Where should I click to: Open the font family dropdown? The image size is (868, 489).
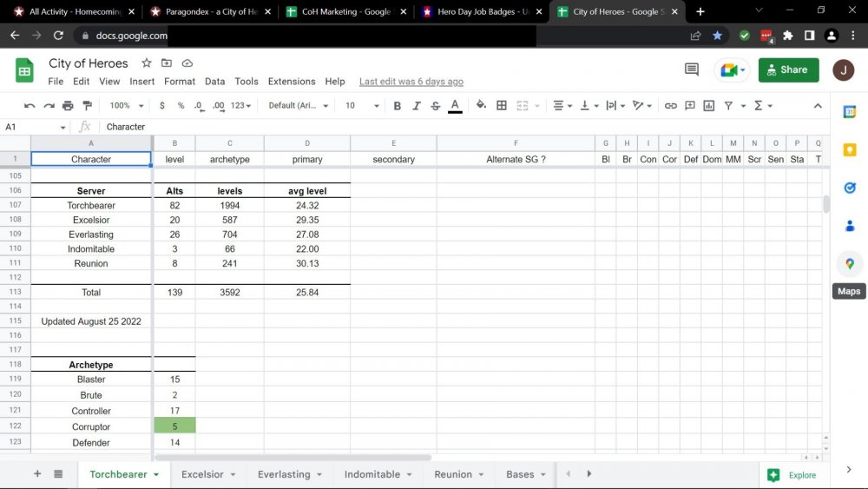(298, 105)
